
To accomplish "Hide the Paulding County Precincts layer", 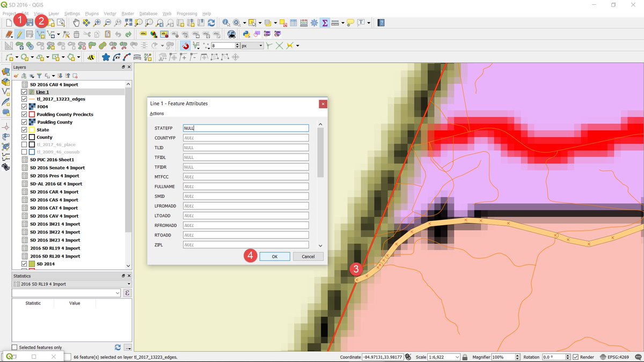I will pyautogui.click(x=24, y=114).
